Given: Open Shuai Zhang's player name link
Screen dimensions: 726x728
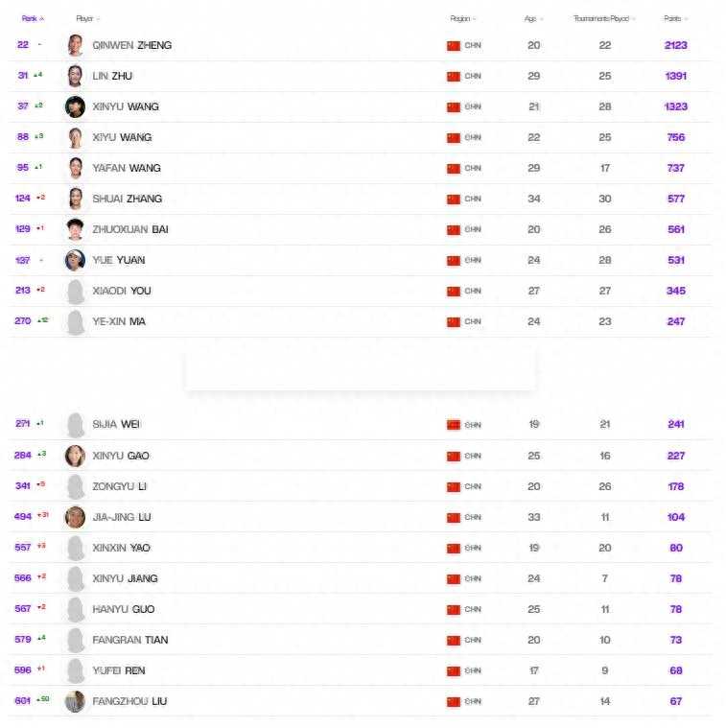Looking at the screenshot, I should pyautogui.click(x=128, y=199).
